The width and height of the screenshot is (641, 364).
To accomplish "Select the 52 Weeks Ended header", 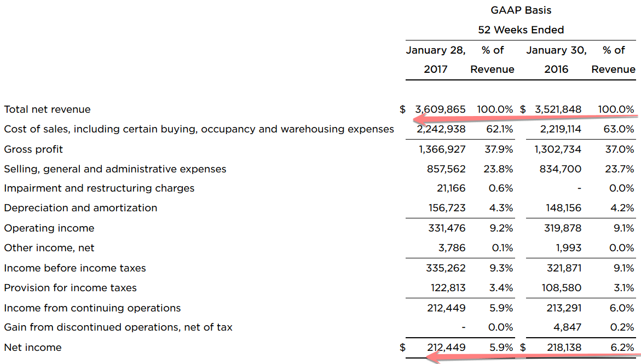I will pos(521,30).
